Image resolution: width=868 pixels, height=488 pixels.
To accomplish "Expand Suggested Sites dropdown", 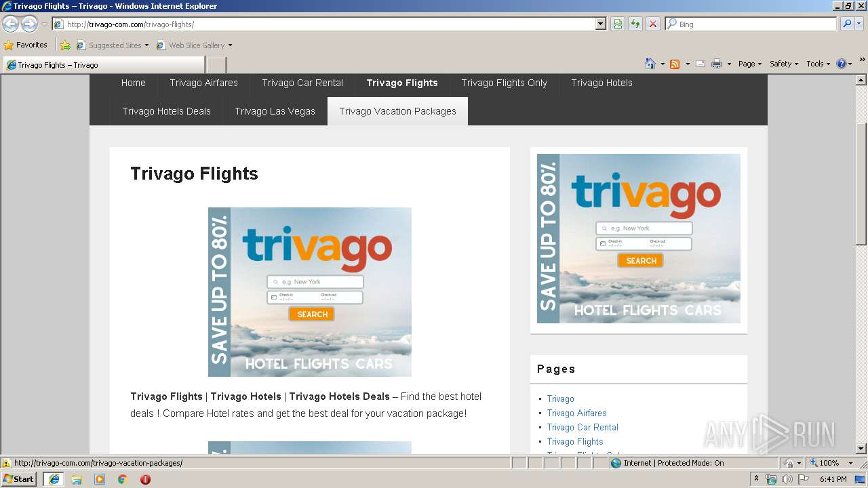I will pyautogui.click(x=146, y=45).
